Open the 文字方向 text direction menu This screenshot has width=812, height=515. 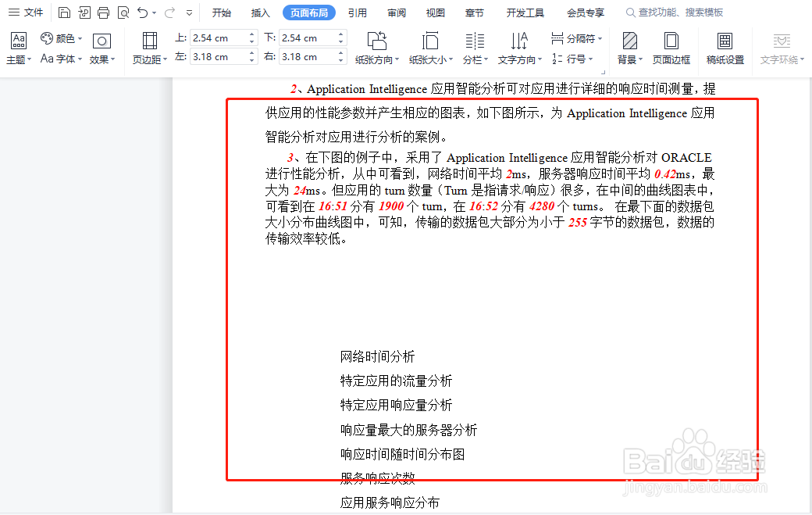519,48
